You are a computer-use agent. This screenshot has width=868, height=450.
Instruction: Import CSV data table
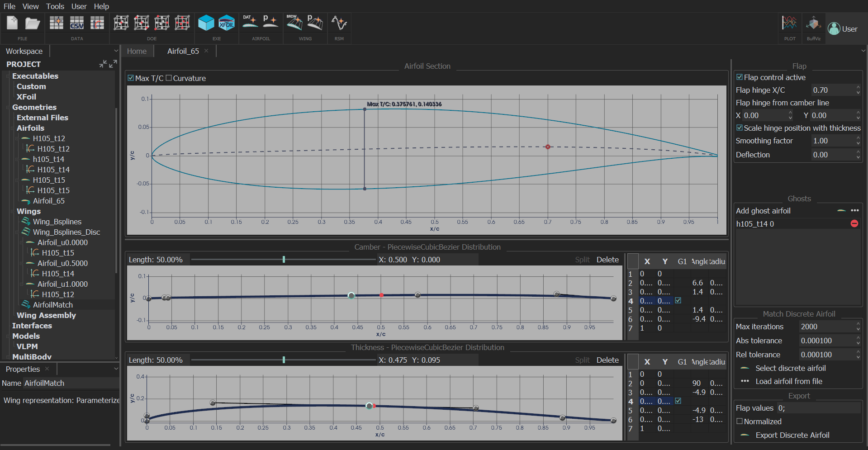(77, 23)
